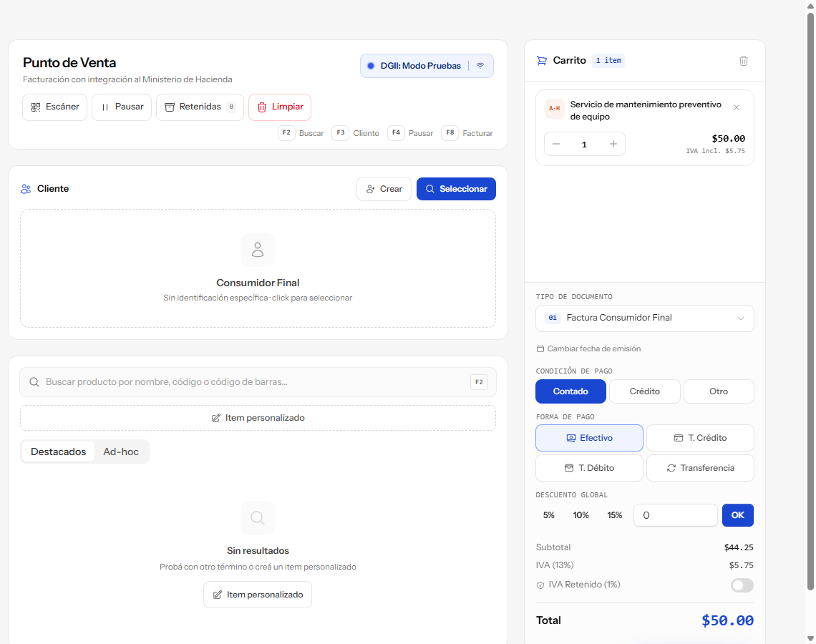816x644 pixels.
Task: Apply the 10% global discount
Action: pyautogui.click(x=581, y=515)
